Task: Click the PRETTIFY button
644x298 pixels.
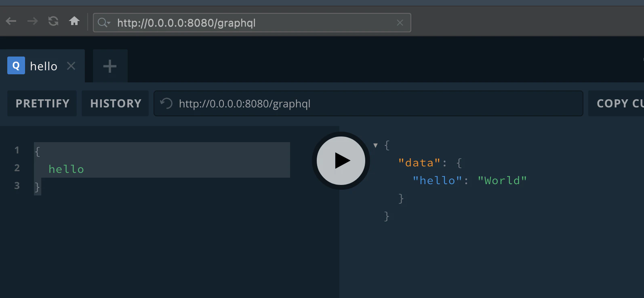Action: point(42,104)
